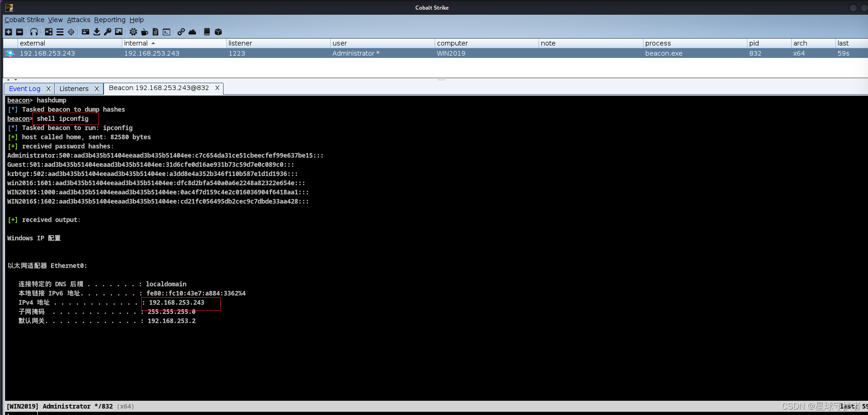Open downloaded files icon

tap(97, 32)
